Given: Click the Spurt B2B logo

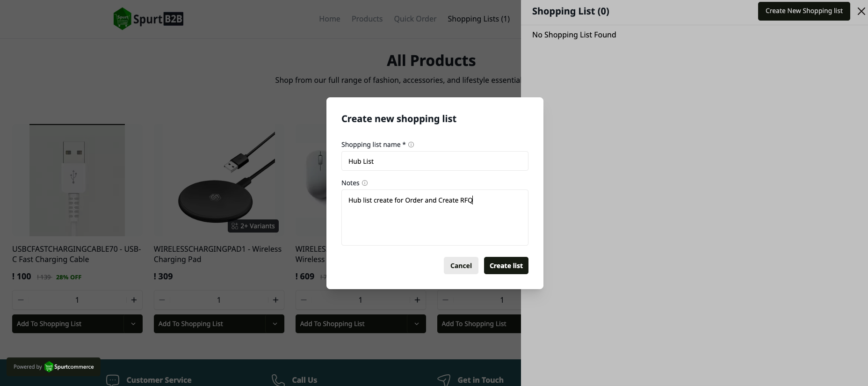Looking at the screenshot, I should coord(148,19).
